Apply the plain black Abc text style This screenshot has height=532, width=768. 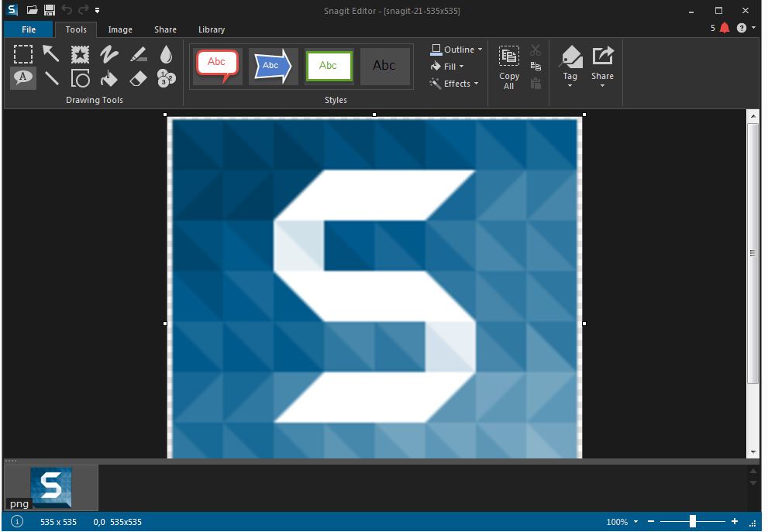384,66
